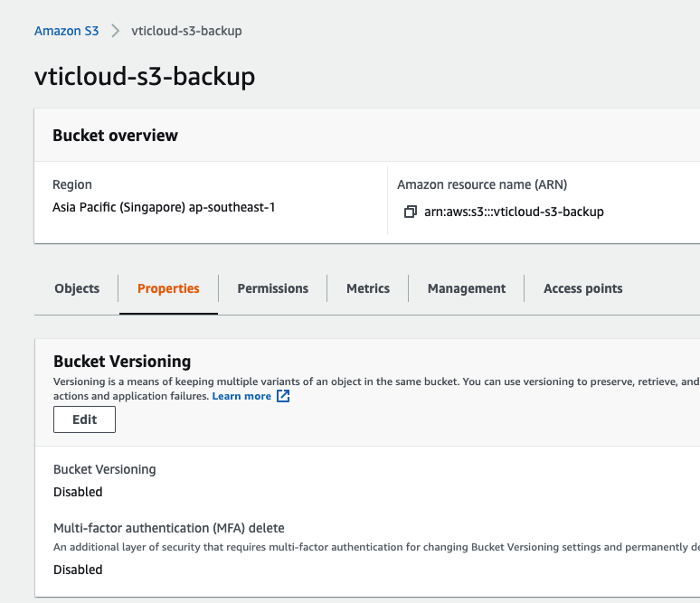Click the Region label
The width and height of the screenshot is (700, 603).
point(72,184)
